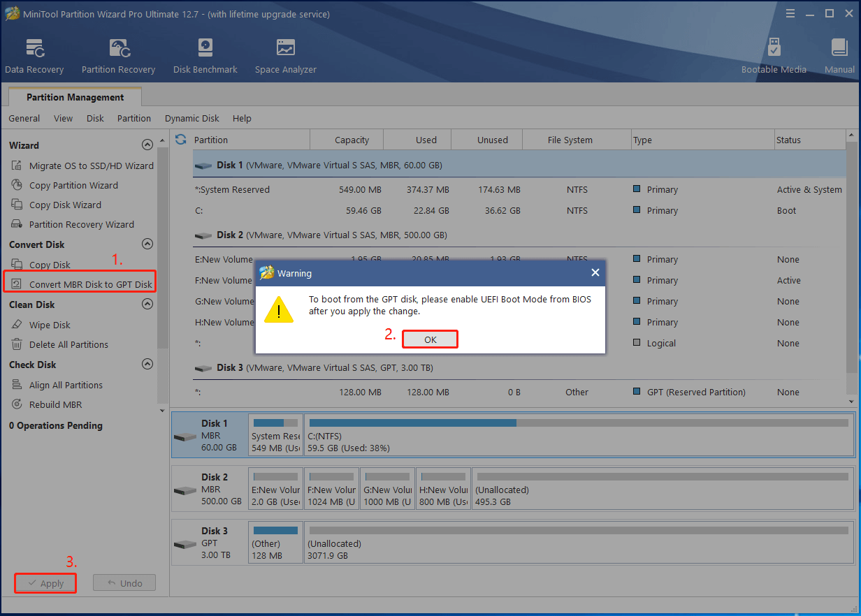861x616 pixels.
Task: Select System Reserved partition row
Action: 519,189
